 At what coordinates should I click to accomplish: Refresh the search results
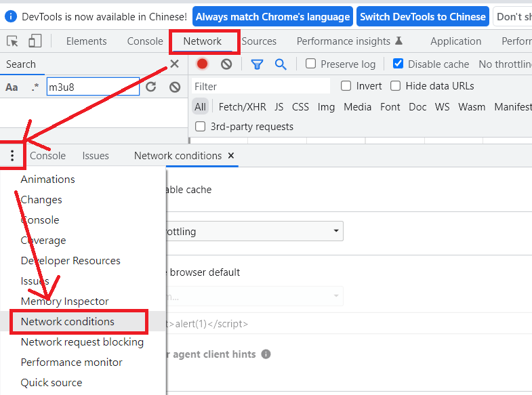coord(151,87)
